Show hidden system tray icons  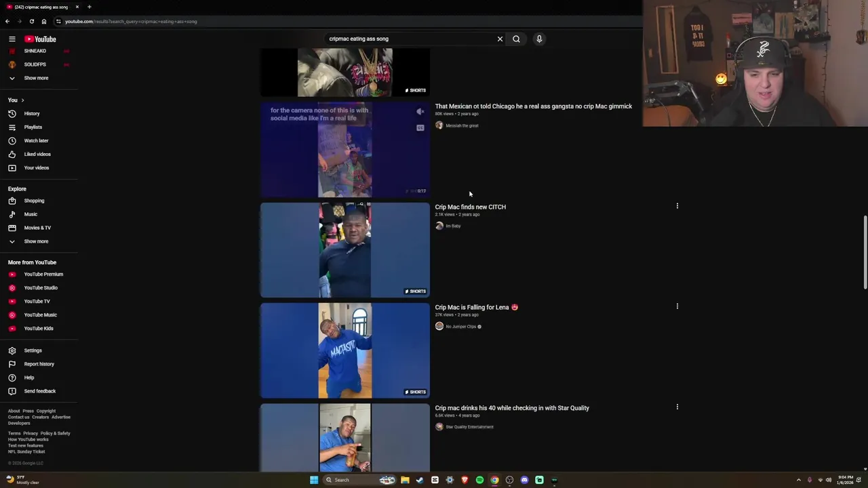(798, 480)
